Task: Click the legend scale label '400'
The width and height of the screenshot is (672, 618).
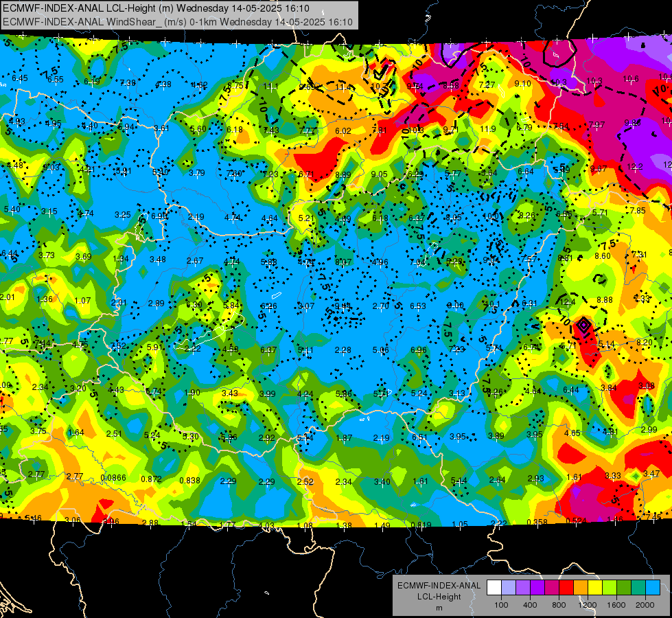Action: [530, 605]
